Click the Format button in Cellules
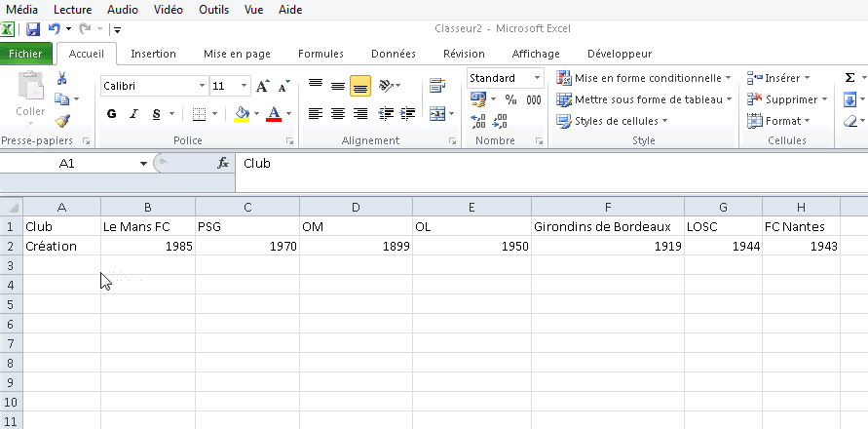 click(x=779, y=121)
